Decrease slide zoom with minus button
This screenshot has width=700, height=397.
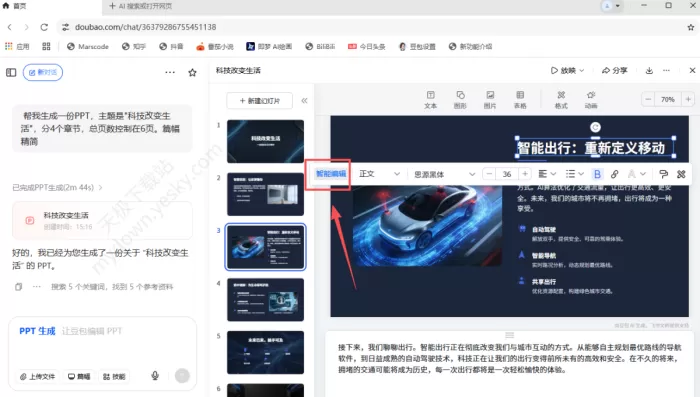[648, 100]
